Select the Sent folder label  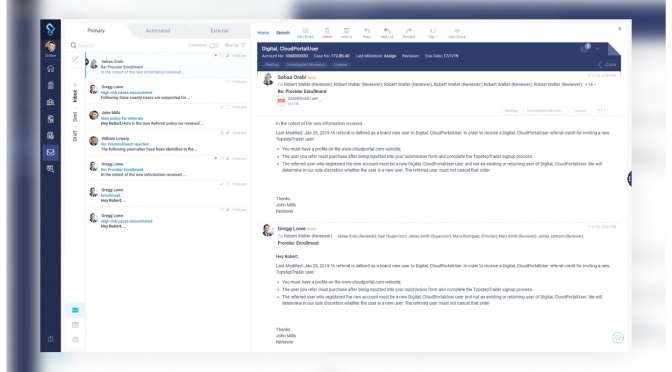click(75, 116)
